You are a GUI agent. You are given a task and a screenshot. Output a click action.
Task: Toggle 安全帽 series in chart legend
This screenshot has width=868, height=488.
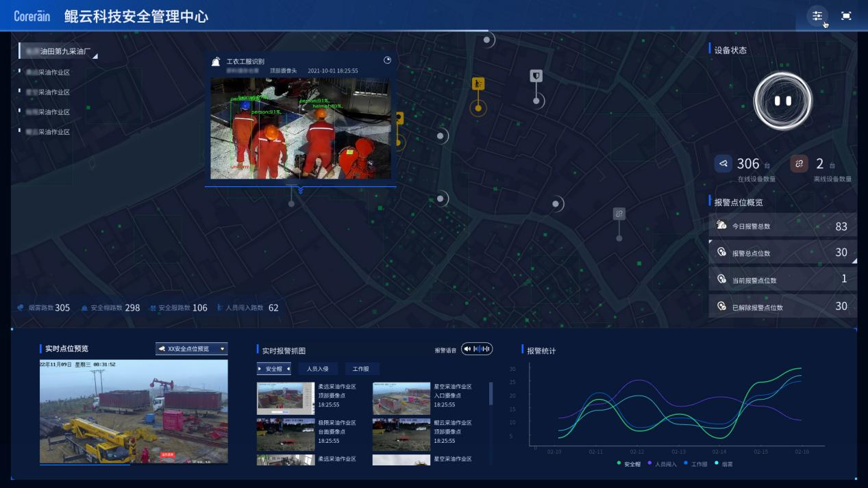(628, 464)
